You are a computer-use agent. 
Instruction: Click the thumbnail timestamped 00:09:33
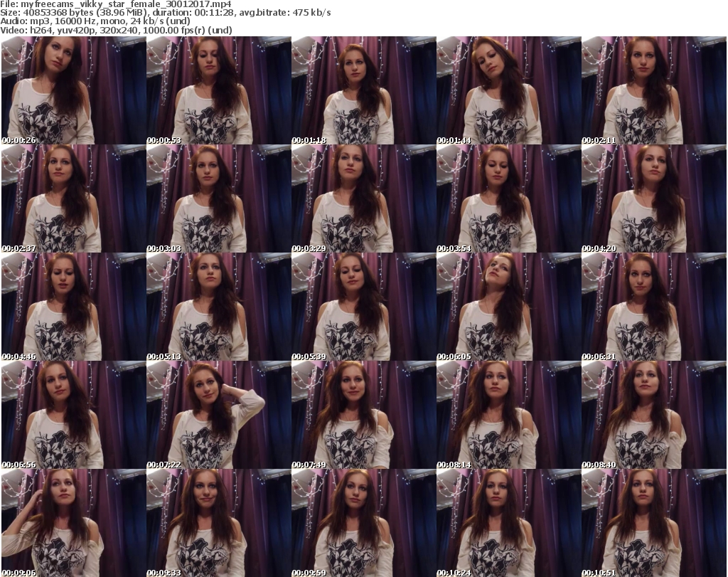(219, 523)
